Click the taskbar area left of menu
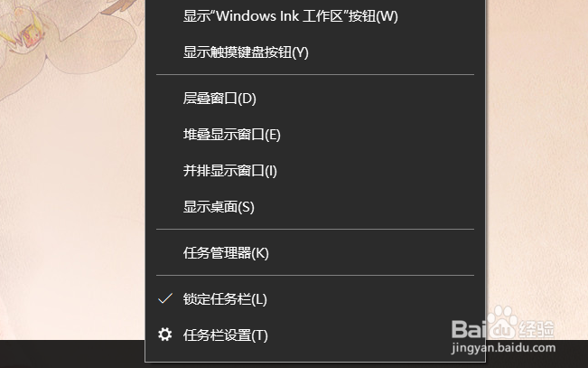Viewport: 588px width, 368px height. [72, 354]
